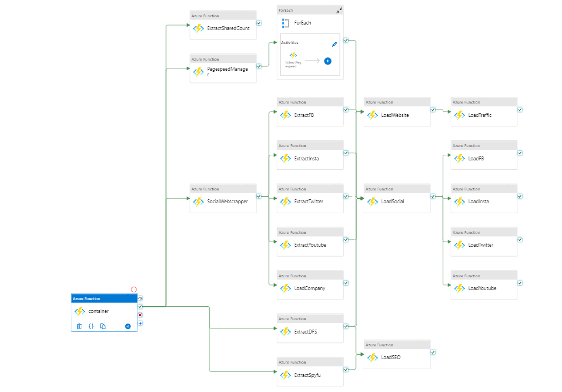Delete the container activity using the trash icon
Screen dimensions: 562x392
(79, 326)
